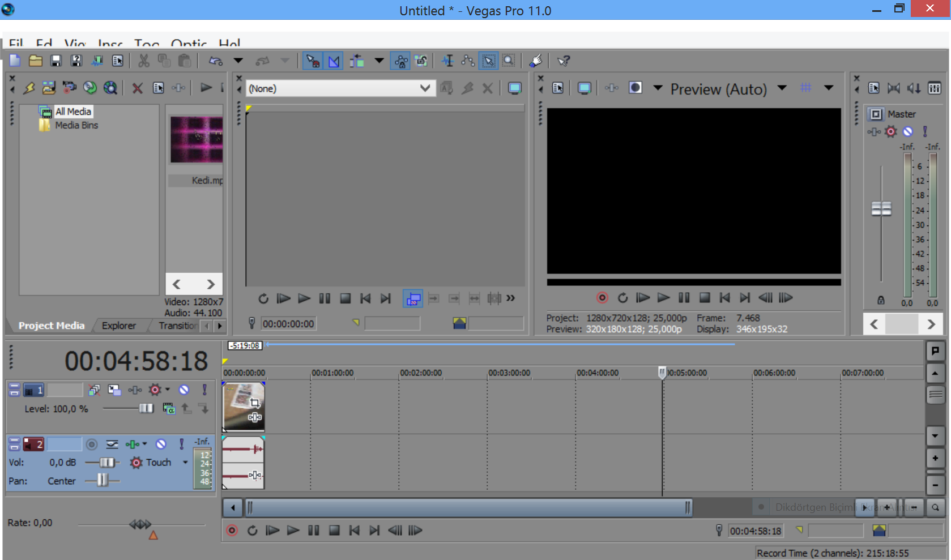Mute audio track 2

[161, 444]
